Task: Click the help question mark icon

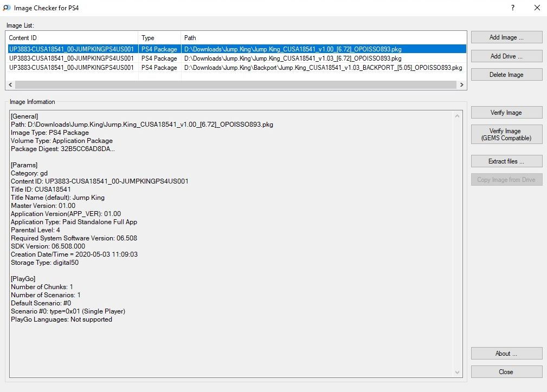Action: [513, 8]
